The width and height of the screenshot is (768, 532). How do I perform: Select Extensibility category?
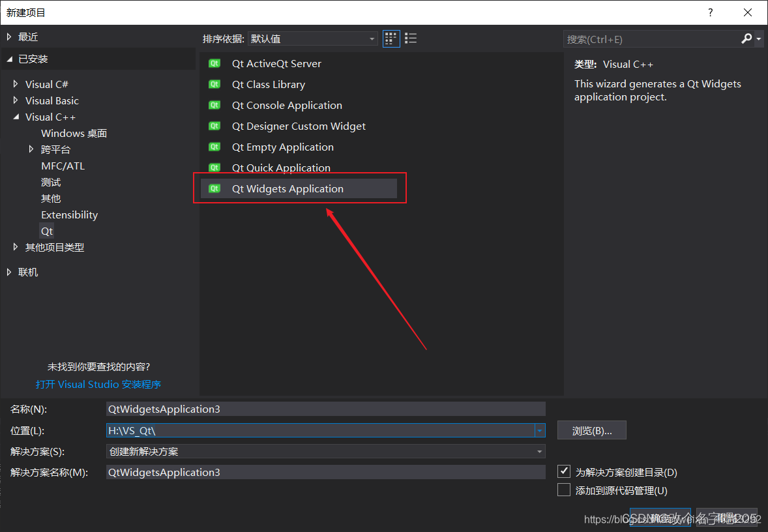click(70, 215)
